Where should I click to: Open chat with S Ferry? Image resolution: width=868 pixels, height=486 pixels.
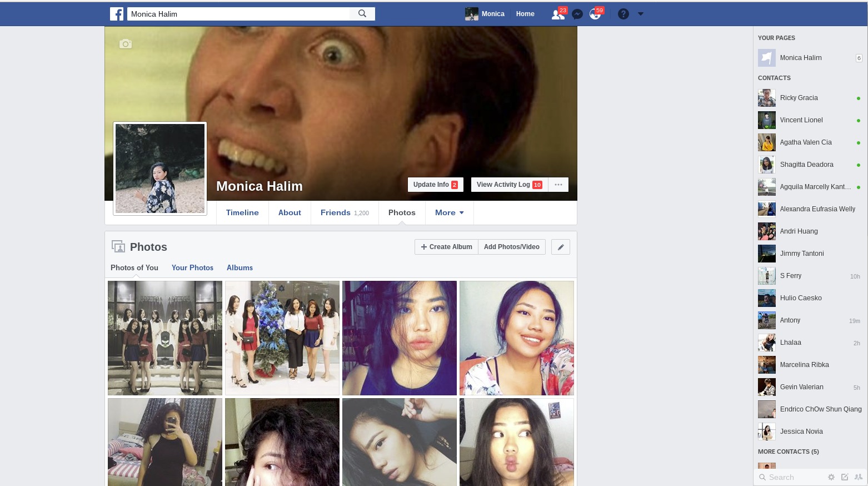coord(810,276)
